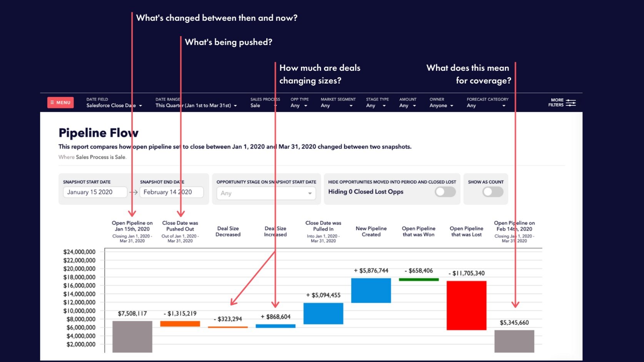Click the - $323,294 value label

point(228,319)
